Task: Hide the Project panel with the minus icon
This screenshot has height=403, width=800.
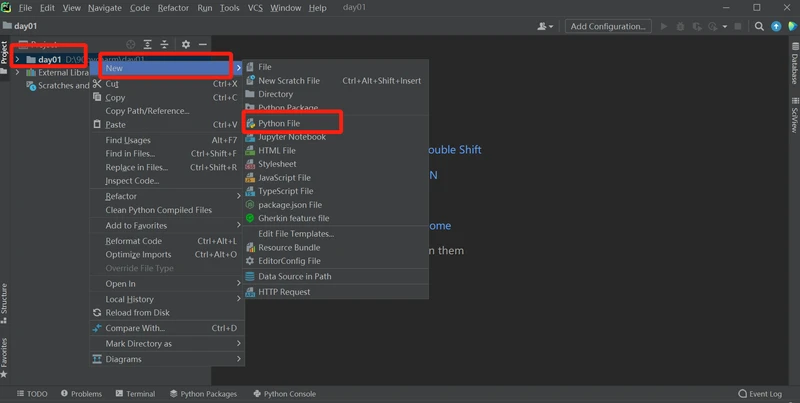Action: click(203, 45)
